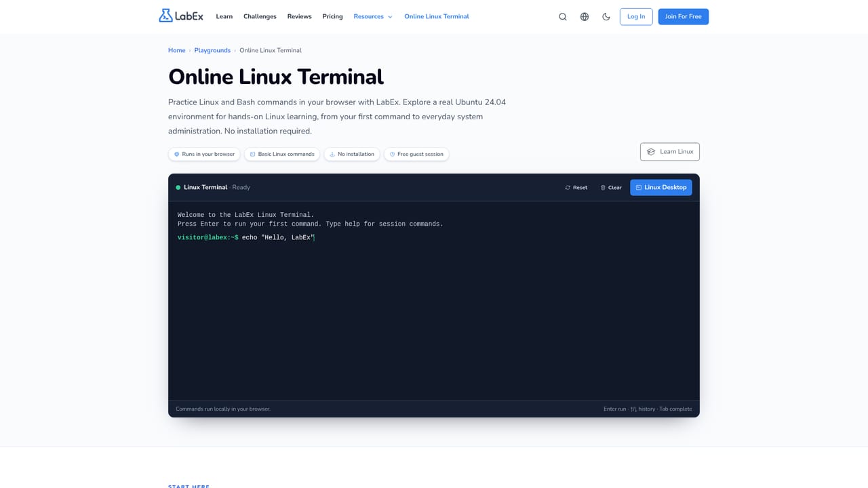The image size is (868, 488).
Task: Select Online Linux Terminal nav link
Action: pyautogui.click(x=437, y=16)
